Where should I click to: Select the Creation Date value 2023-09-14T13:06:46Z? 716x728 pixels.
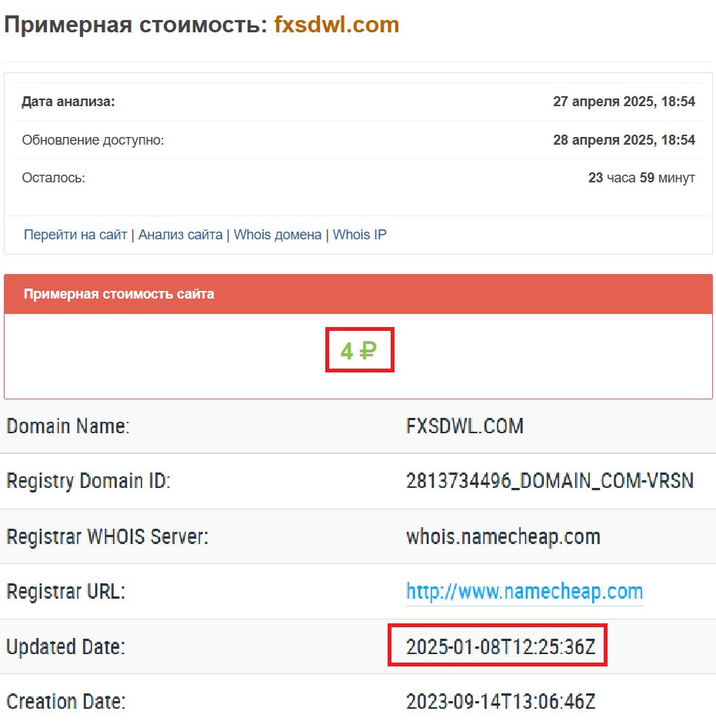tap(501, 702)
